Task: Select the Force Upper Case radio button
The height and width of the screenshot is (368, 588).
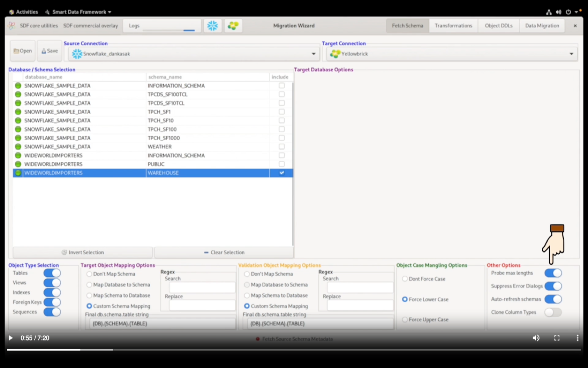Action: click(404, 319)
